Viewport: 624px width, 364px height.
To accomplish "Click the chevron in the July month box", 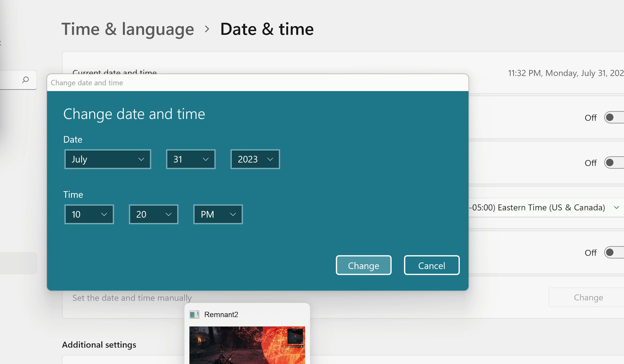I will 141,159.
